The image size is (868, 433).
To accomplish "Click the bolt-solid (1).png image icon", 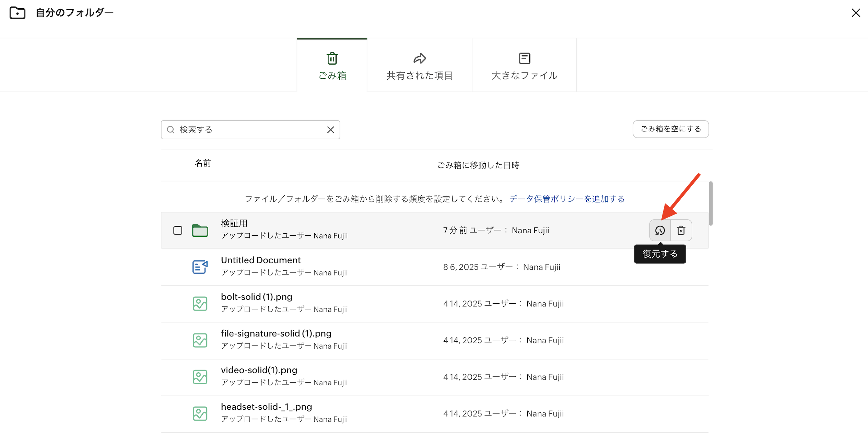I will [200, 304].
